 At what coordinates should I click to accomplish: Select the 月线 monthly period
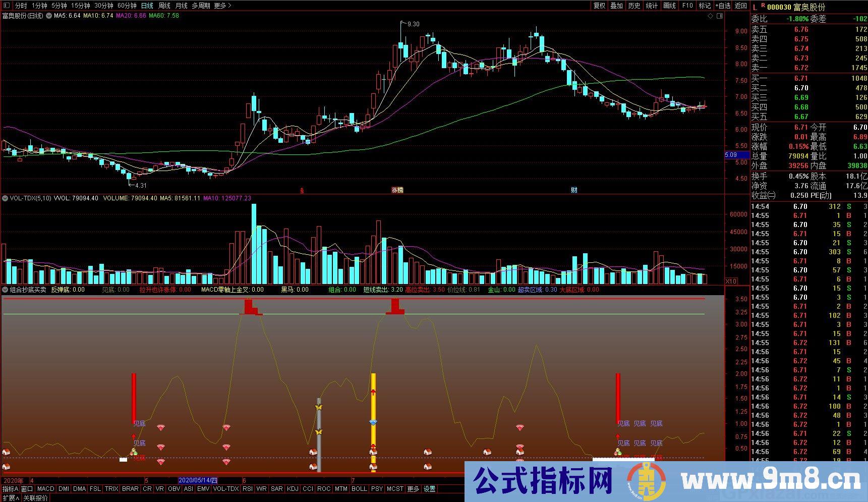click(182, 6)
